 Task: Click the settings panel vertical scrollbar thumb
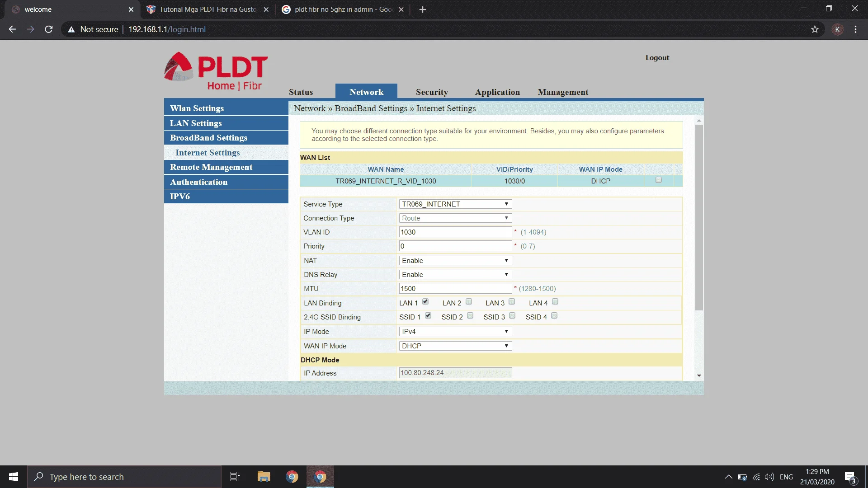[699, 217]
